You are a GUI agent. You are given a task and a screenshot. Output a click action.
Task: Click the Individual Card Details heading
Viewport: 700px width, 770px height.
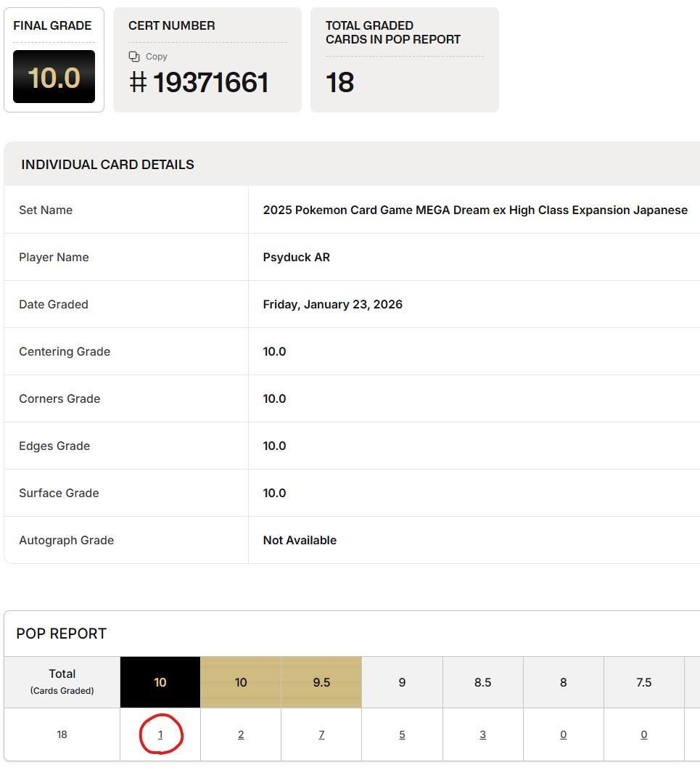click(107, 165)
